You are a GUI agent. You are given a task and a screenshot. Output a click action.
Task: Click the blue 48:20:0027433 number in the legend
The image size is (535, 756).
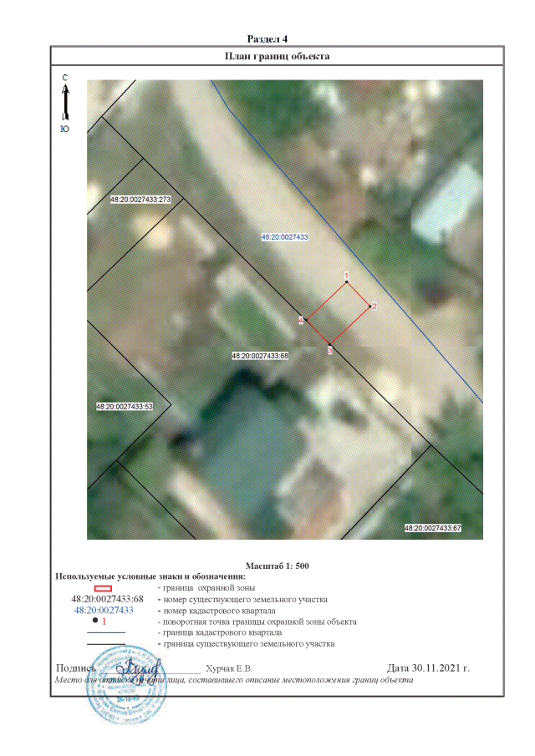(x=104, y=611)
